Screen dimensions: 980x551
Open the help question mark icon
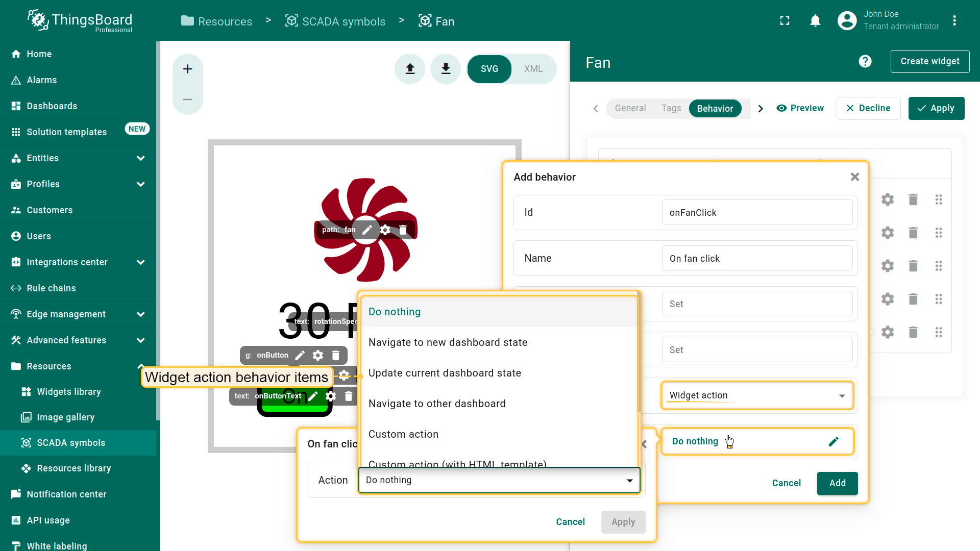pyautogui.click(x=865, y=62)
